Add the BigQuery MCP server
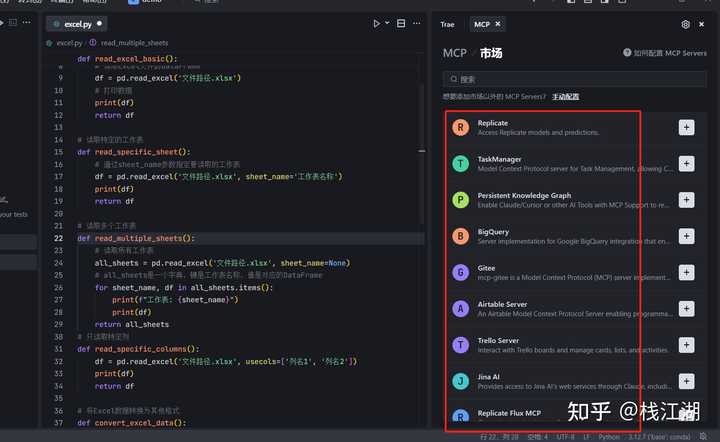 (686, 236)
